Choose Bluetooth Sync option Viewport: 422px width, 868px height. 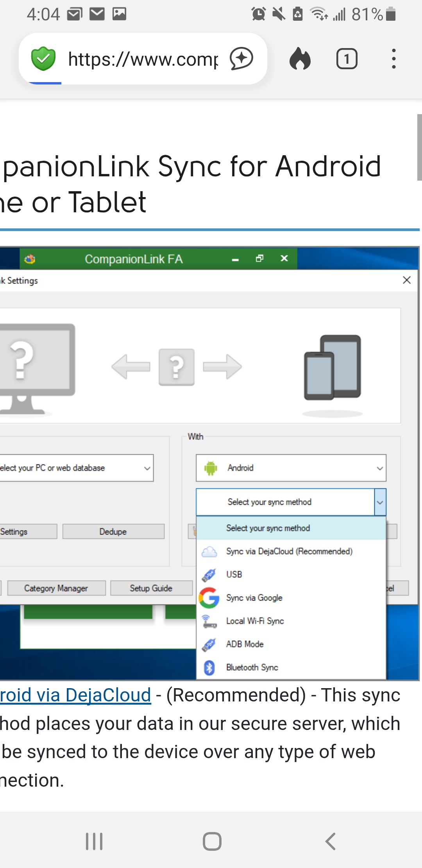coord(291,667)
